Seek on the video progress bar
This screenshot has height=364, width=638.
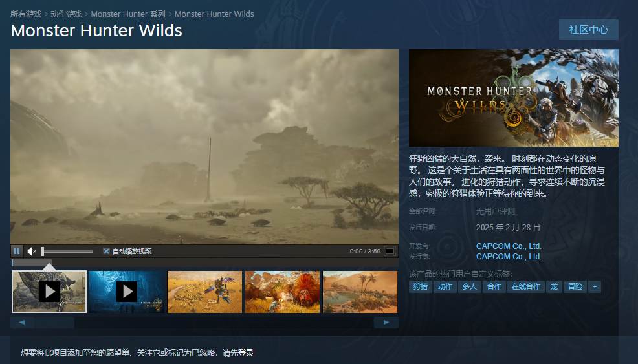(x=204, y=262)
